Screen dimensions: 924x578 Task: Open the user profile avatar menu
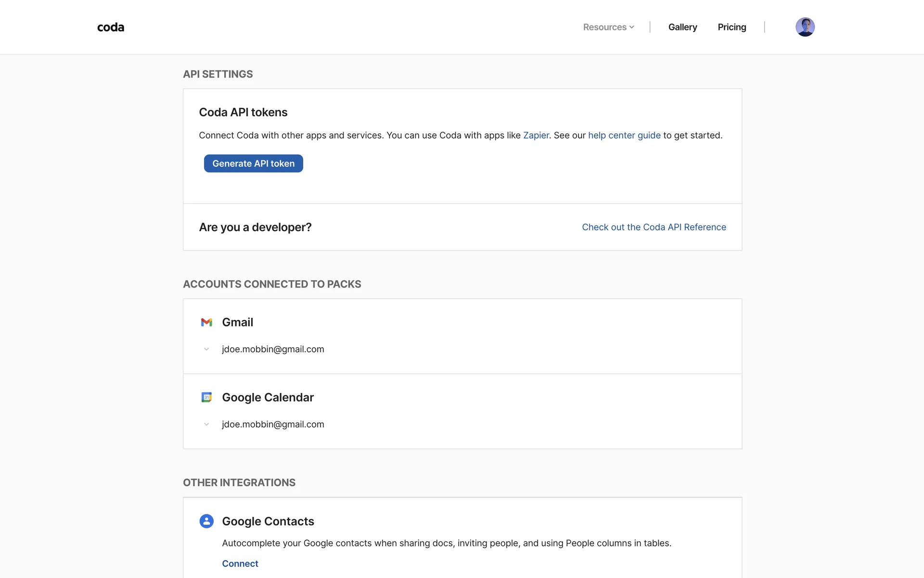click(805, 27)
